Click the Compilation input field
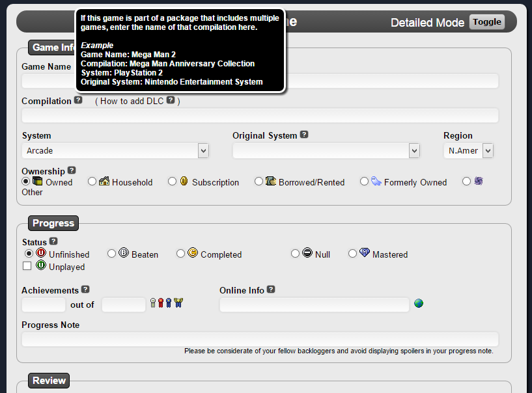 [260, 116]
